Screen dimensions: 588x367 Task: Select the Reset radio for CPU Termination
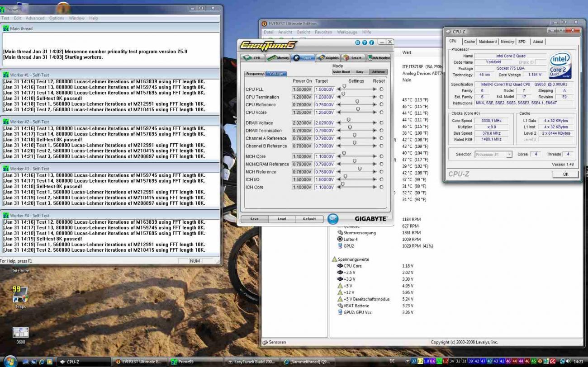(381, 97)
